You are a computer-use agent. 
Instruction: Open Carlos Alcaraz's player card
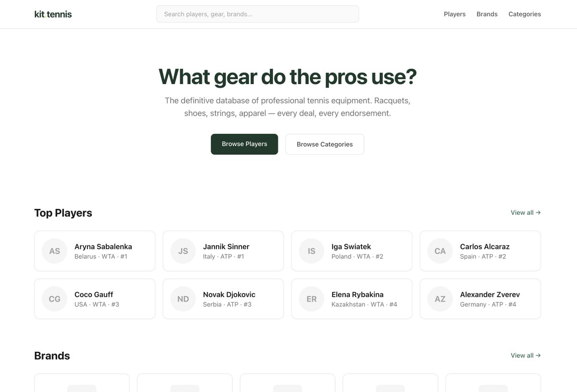point(480,251)
